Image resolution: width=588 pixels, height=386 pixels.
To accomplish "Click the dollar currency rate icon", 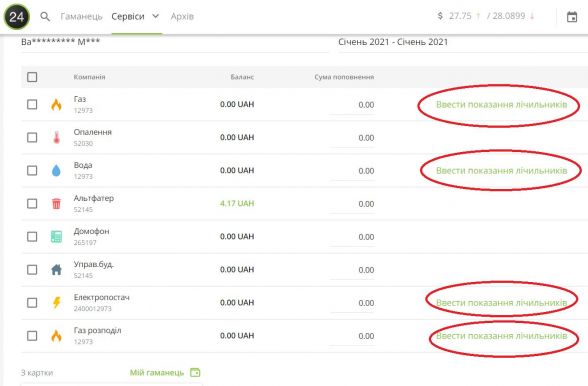I will (440, 16).
